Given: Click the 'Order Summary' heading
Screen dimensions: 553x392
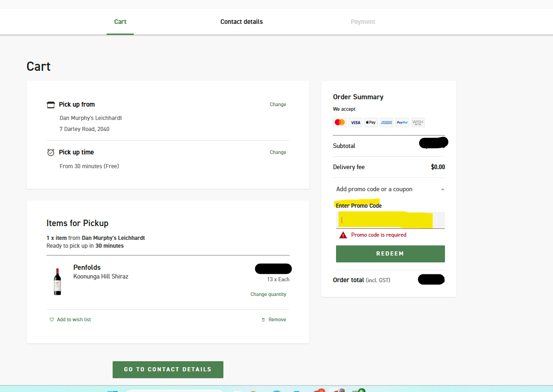Looking at the screenshot, I should tap(358, 97).
